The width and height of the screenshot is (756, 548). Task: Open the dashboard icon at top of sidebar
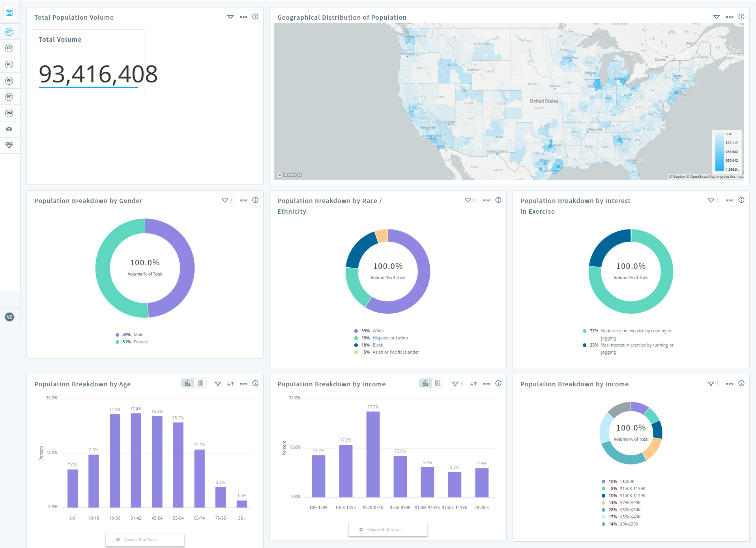tap(9, 13)
